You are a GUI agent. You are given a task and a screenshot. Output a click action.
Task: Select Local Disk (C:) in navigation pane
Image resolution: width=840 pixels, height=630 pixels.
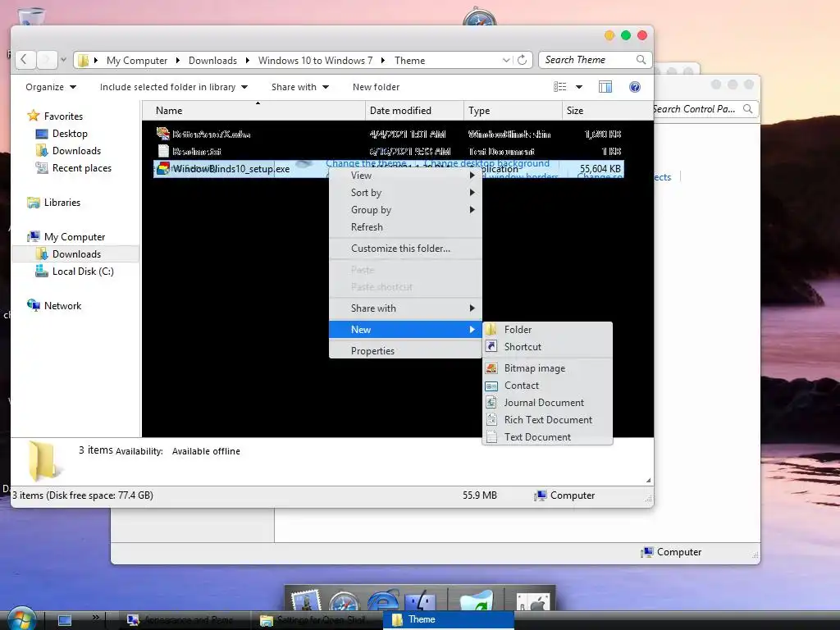click(x=83, y=271)
